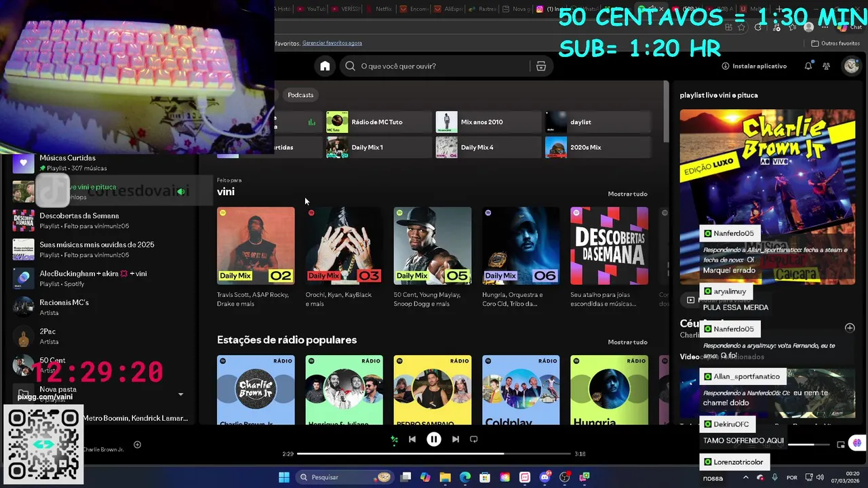Image resolution: width=868 pixels, height=488 pixels.
Task: Adjust the Spotify volume slider
Action: click(808, 445)
